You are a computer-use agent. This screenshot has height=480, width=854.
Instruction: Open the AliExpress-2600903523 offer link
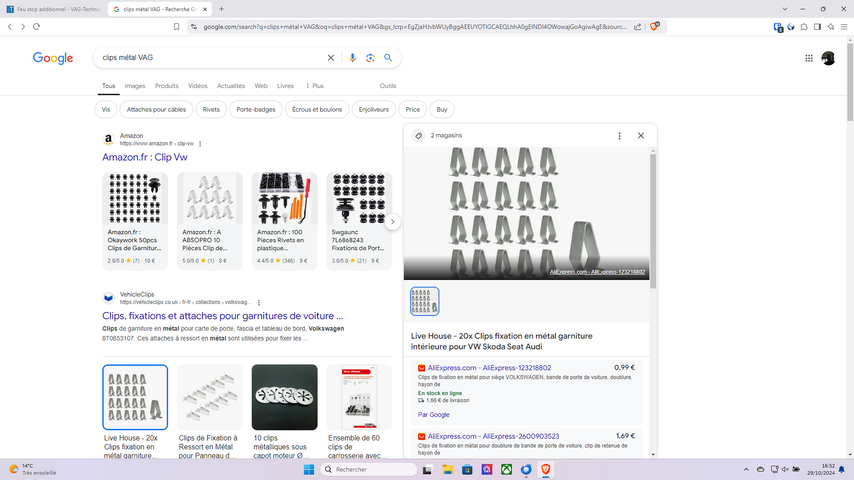(x=493, y=436)
